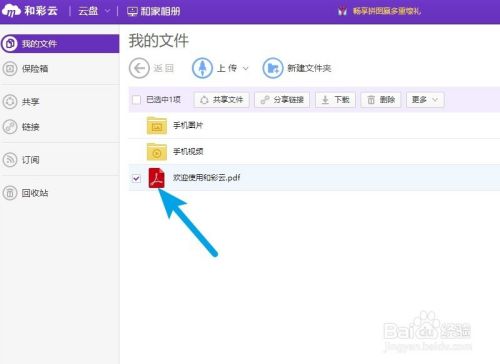The height and width of the screenshot is (364, 500).
Task: Open 共享 in the sidebar
Action: [x=31, y=102]
